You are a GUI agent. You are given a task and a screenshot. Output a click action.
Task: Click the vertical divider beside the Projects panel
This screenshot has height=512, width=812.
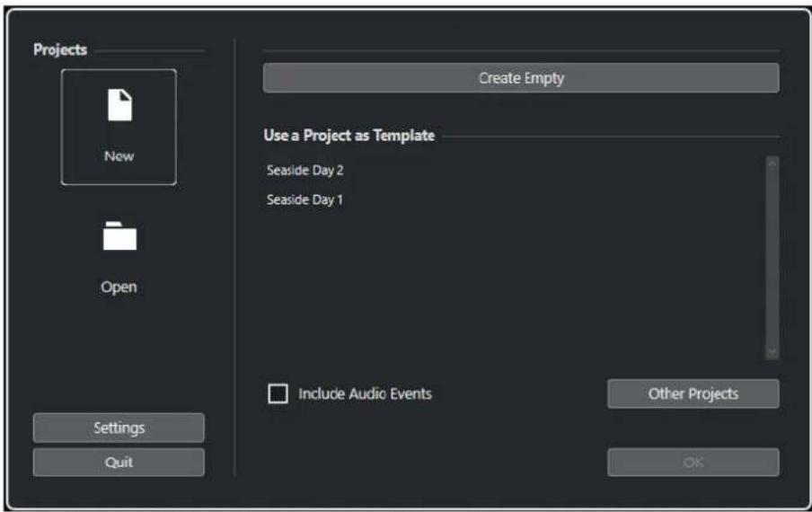[x=234, y=257]
